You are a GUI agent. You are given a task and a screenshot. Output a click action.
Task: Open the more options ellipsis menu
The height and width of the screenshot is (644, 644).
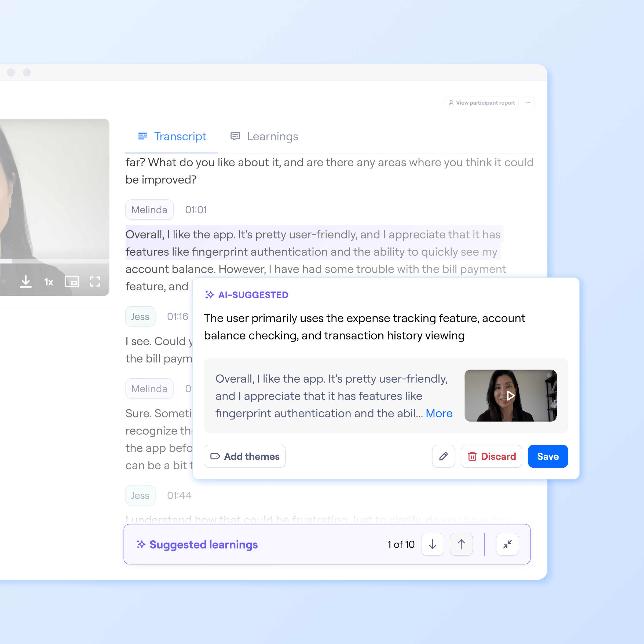coord(528,103)
